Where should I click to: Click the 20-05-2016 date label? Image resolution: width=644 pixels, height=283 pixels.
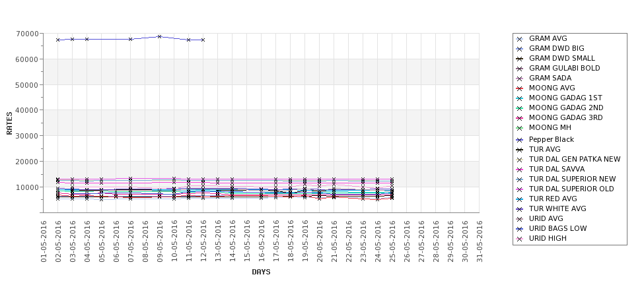(x=320, y=241)
